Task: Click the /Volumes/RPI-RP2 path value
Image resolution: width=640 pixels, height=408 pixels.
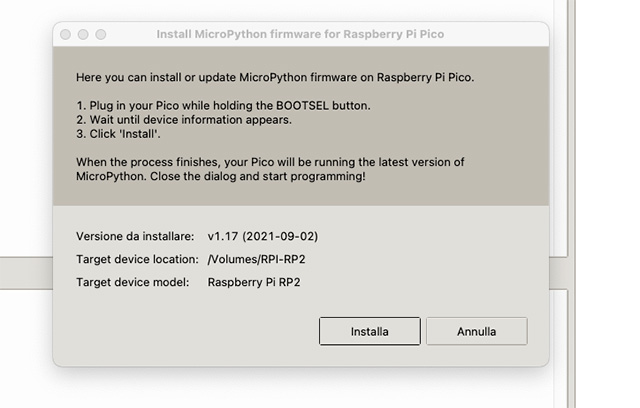Action: (x=255, y=260)
